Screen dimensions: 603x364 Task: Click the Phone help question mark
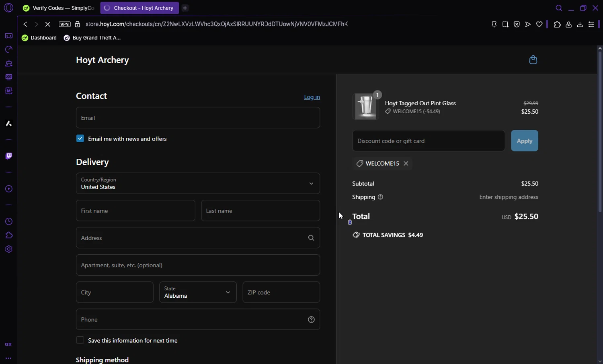point(311,319)
